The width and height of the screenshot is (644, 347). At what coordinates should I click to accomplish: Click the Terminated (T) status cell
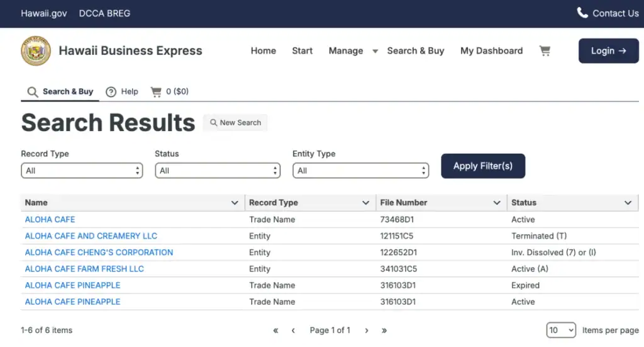tap(539, 236)
